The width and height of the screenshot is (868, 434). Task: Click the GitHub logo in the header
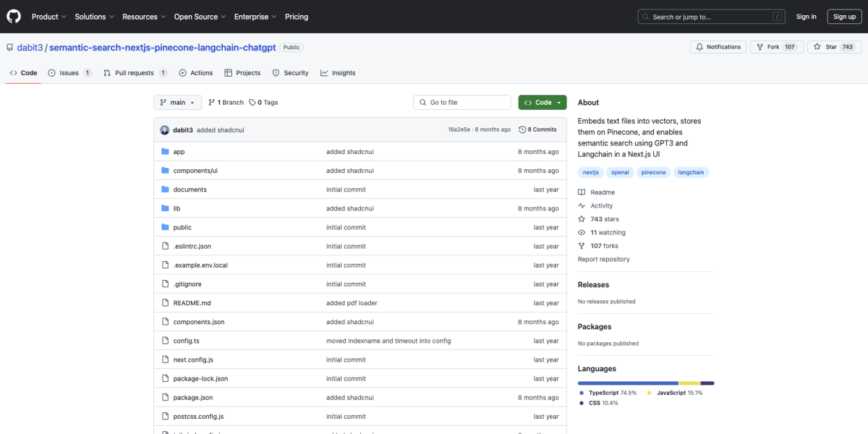(x=13, y=16)
